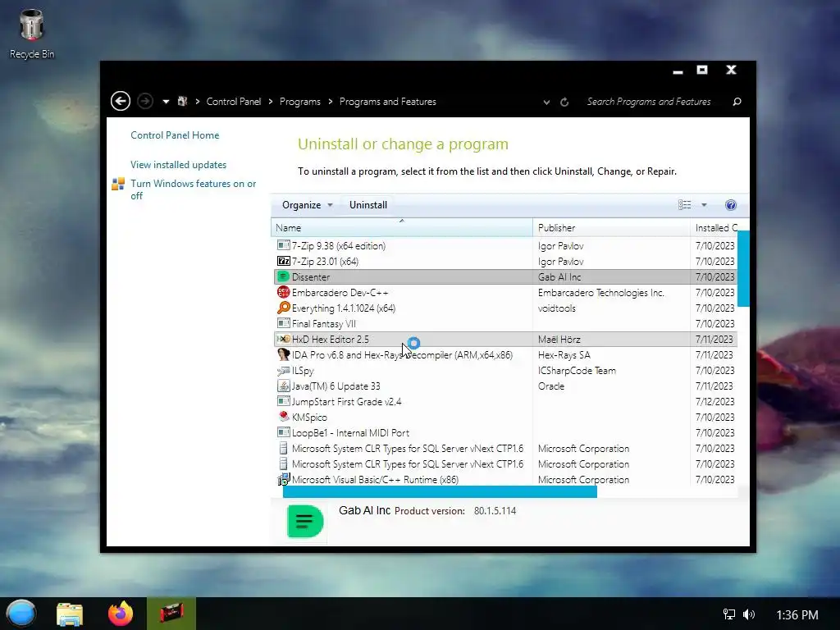Sort by Name column header
Screen dimensions: 840x630
402,228
